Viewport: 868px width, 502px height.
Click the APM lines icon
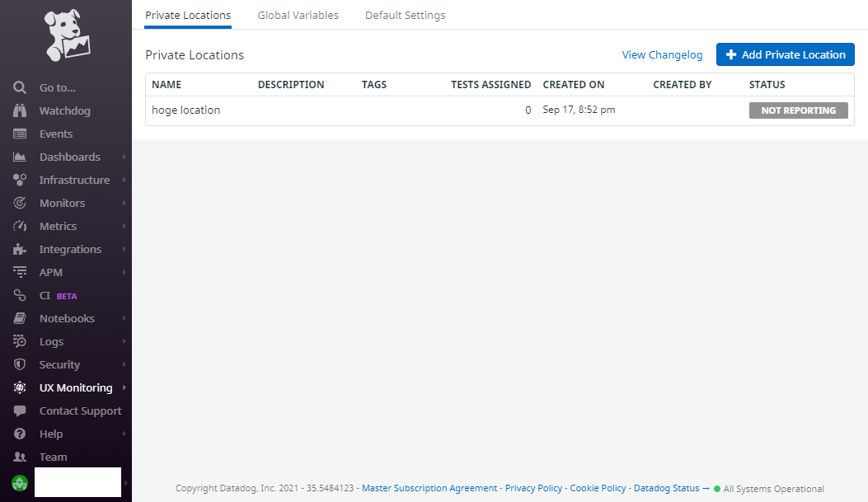tap(20, 272)
